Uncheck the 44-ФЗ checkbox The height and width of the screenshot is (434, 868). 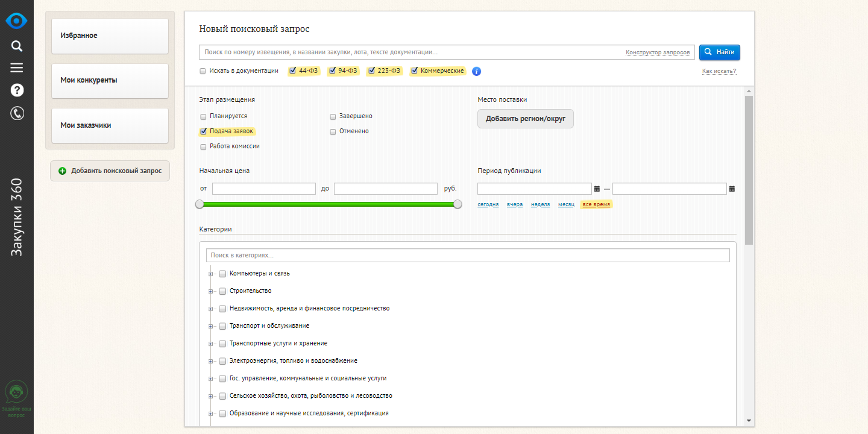click(x=293, y=71)
